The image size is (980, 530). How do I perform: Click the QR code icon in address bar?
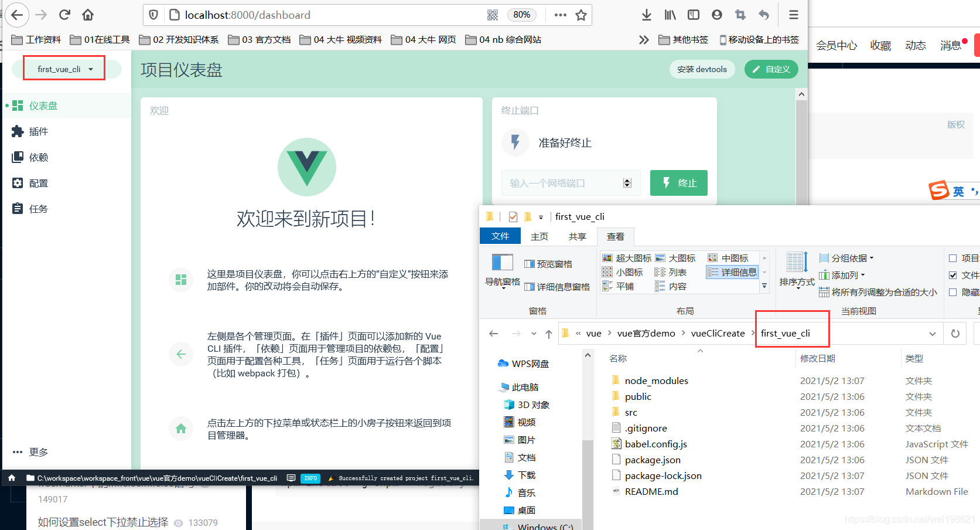click(493, 15)
